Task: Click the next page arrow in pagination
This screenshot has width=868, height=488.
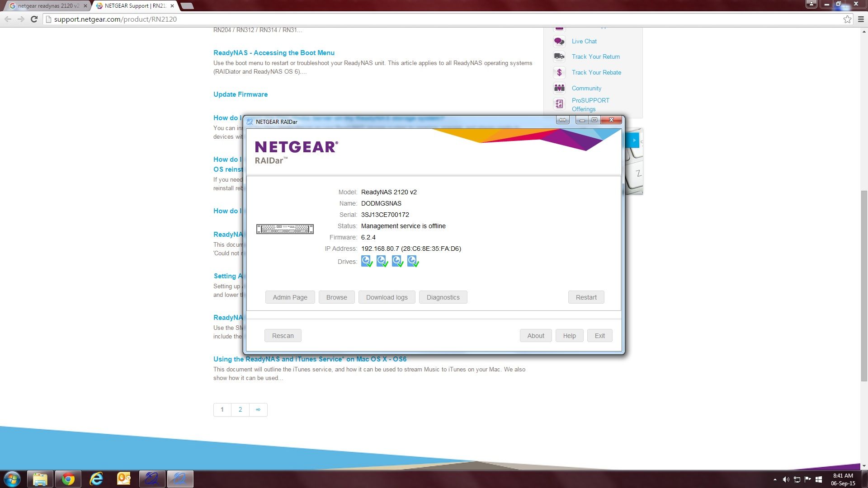Action: [258, 409]
